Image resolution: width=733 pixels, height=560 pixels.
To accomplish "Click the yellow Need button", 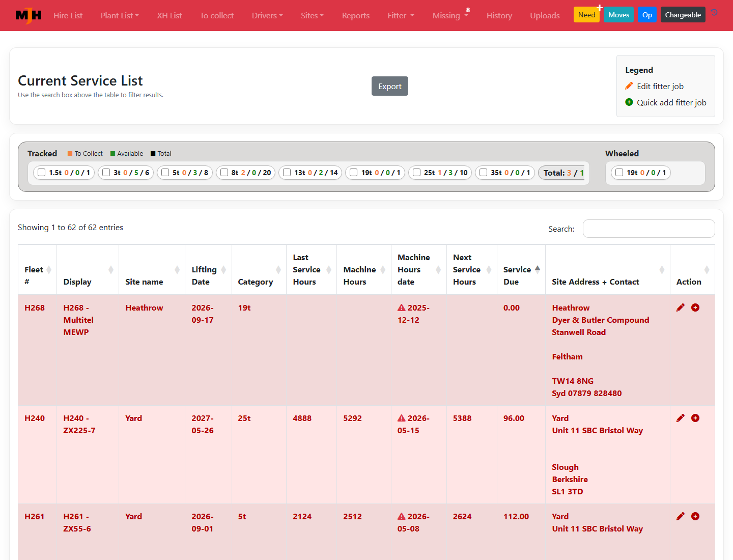I will [x=586, y=15].
